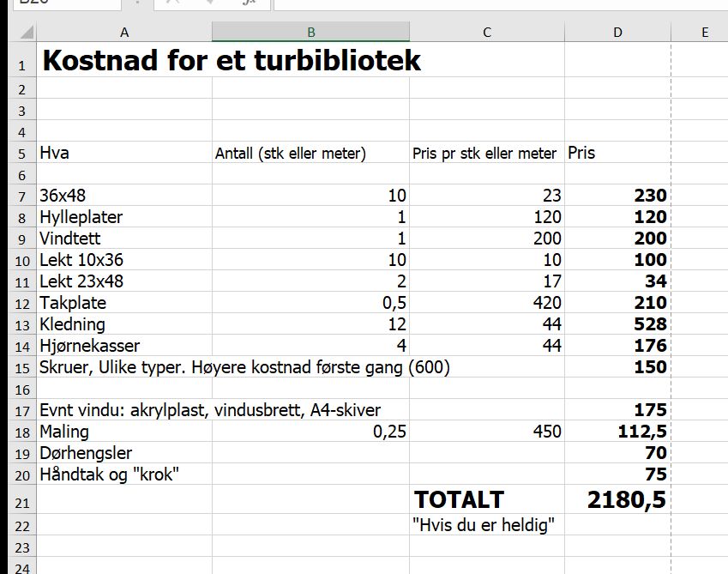Select 'Pris pr stk eller meter' cell

click(487, 153)
